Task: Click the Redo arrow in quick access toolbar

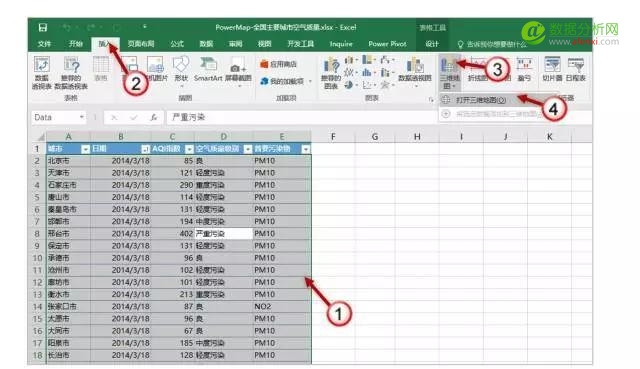Action: click(91, 28)
